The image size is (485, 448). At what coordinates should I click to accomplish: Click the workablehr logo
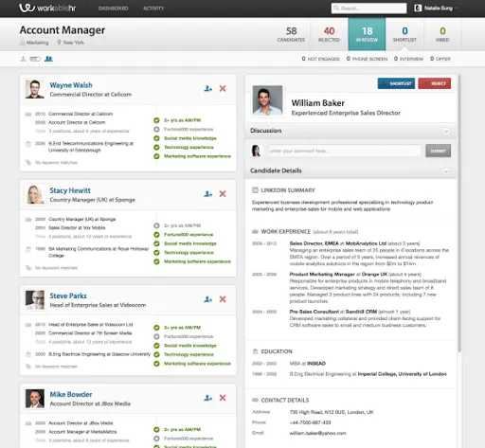[47, 8]
